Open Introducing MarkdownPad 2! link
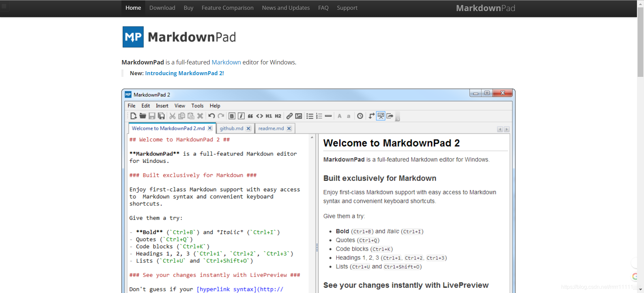Image resolution: width=644 pixels, height=293 pixels. (x=184, y=73)
